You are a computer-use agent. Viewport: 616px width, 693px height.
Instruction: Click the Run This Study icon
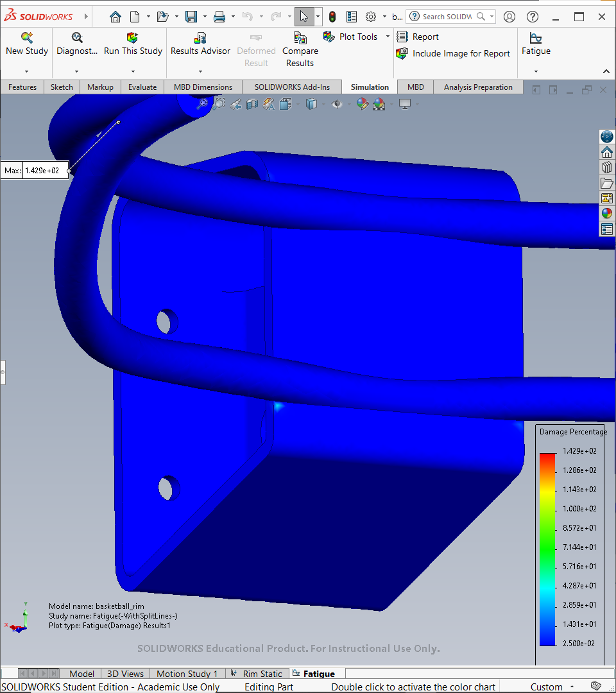(133, 38)
